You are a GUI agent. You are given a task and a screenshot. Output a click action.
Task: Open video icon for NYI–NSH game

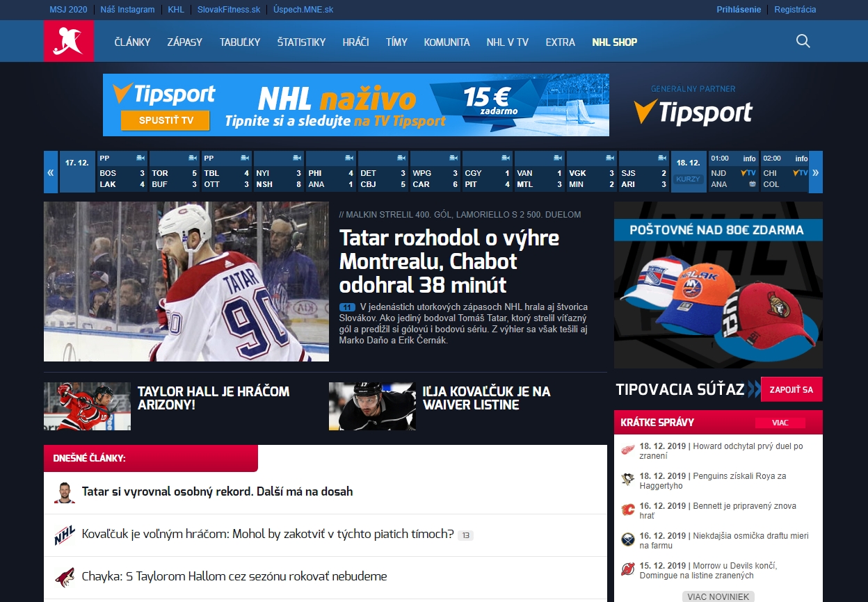297,158
